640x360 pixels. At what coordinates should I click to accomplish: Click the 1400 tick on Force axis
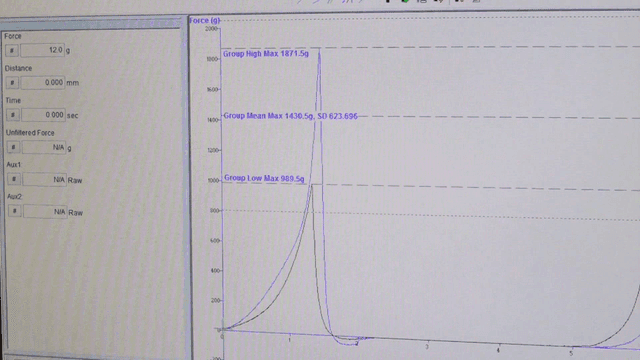tap(213, 120)
